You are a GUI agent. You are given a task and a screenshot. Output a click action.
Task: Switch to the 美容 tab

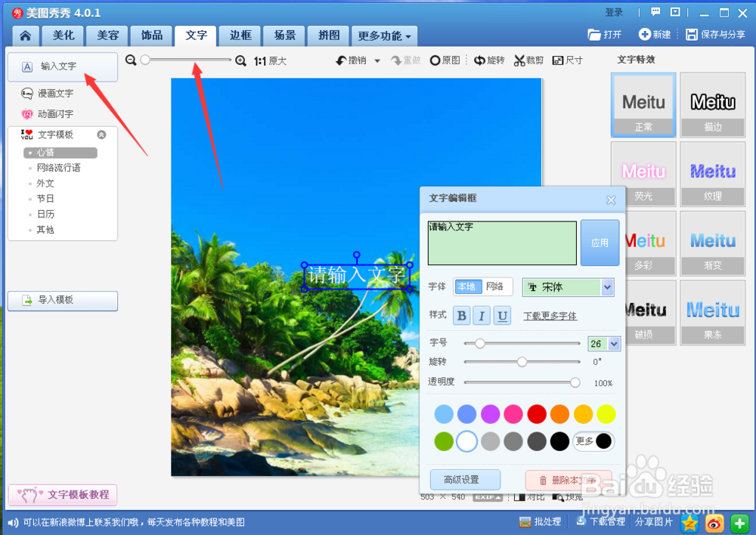pos(107,36)
